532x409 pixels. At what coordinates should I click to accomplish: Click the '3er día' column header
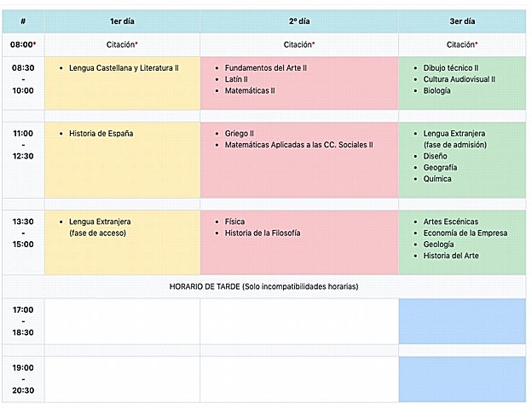click(461, 21)
